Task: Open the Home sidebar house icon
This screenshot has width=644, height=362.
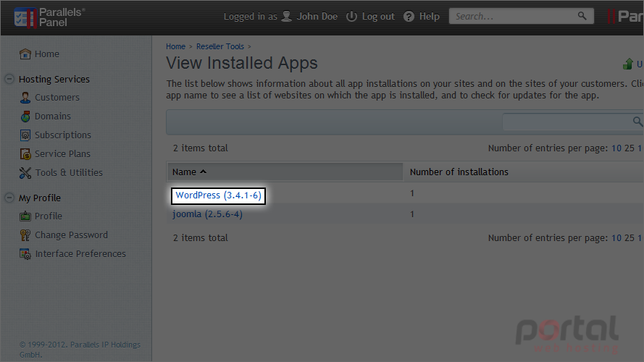Action: coord(25,54)
